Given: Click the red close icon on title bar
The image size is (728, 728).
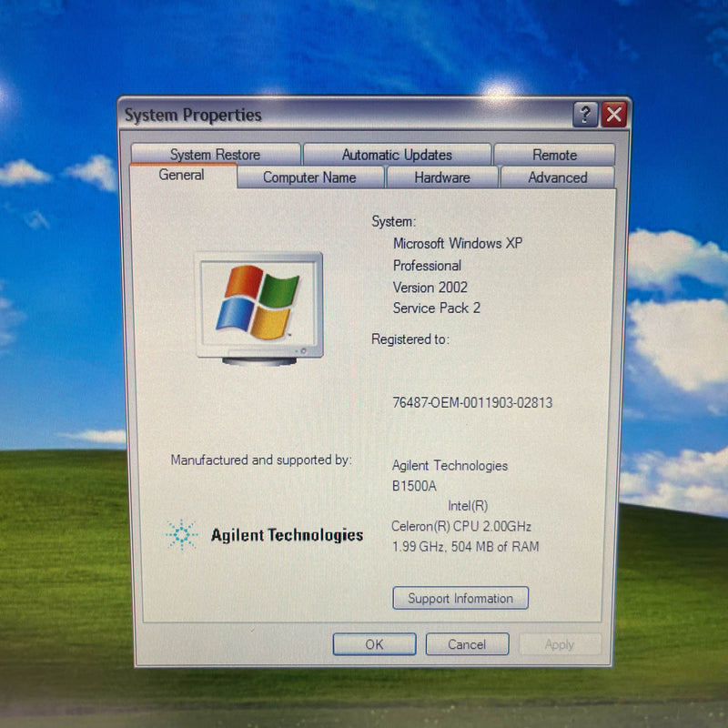Looking at the screenshot, I should [x=614, y=115].
